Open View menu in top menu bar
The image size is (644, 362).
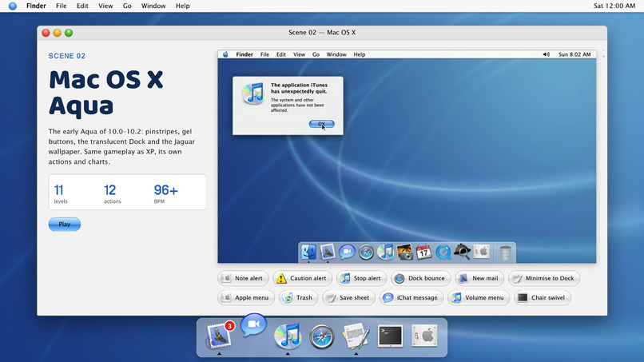[105, 6]
